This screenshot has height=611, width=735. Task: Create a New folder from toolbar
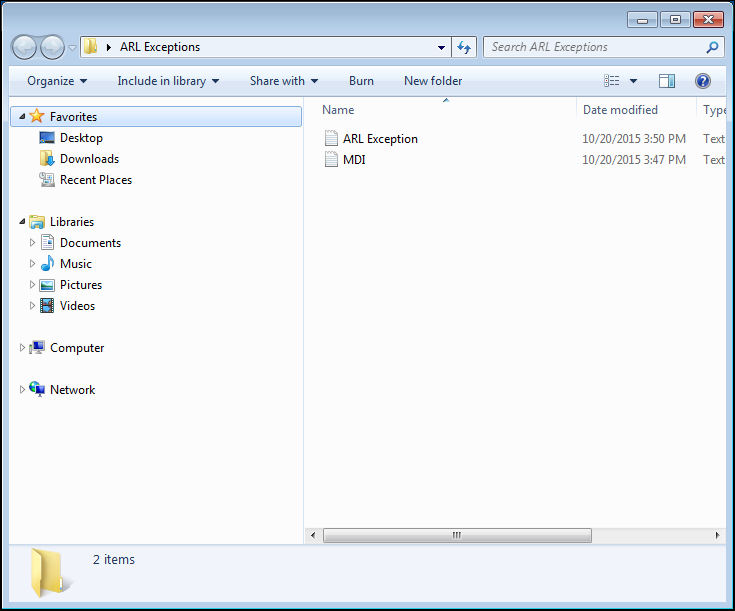(x=433, y=81)
